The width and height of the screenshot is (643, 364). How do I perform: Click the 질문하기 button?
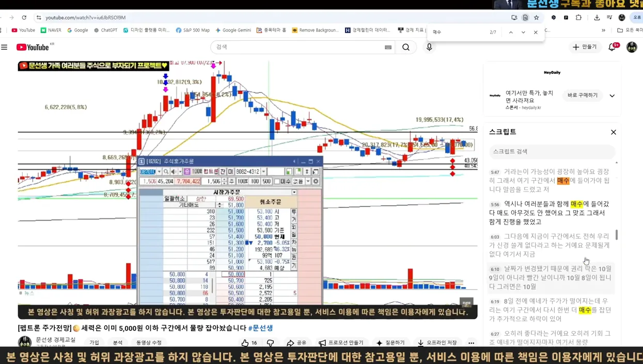[x=390, y=343]
